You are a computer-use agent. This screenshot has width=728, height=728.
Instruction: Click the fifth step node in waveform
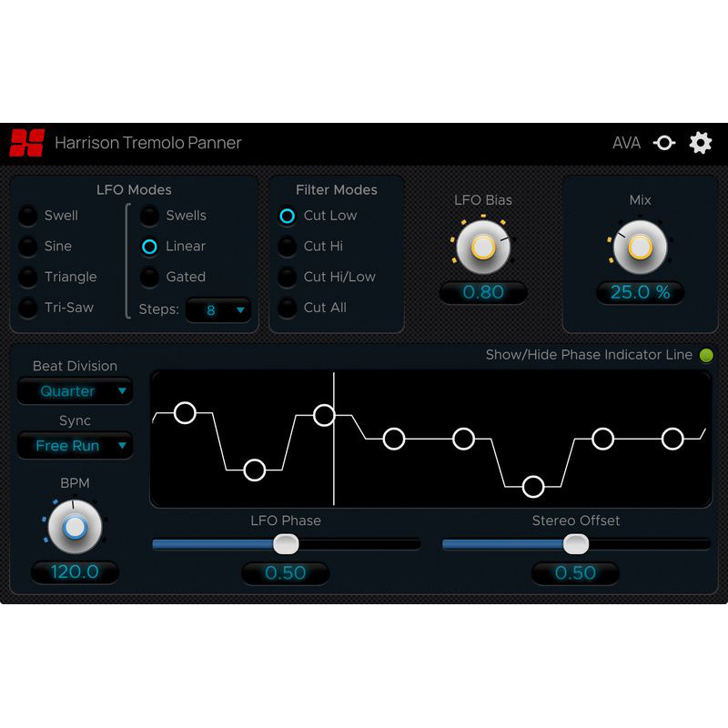pos(463,439)
